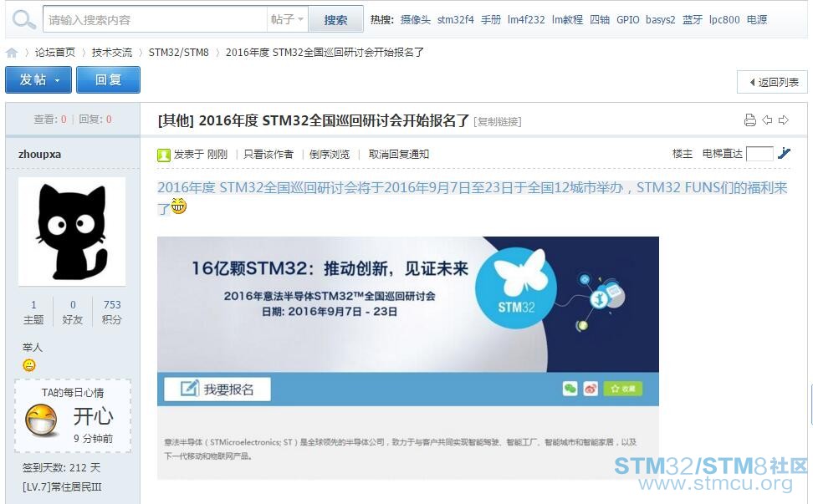Click the 开心 mood face icon
The image size is (813, 504).
42,420
